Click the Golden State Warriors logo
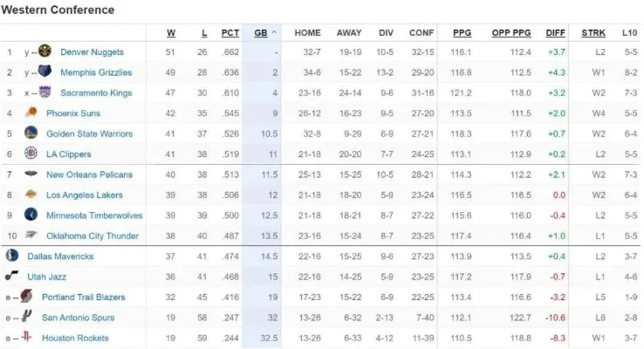This screenshot has width=644, height=349. coord(31,133)
